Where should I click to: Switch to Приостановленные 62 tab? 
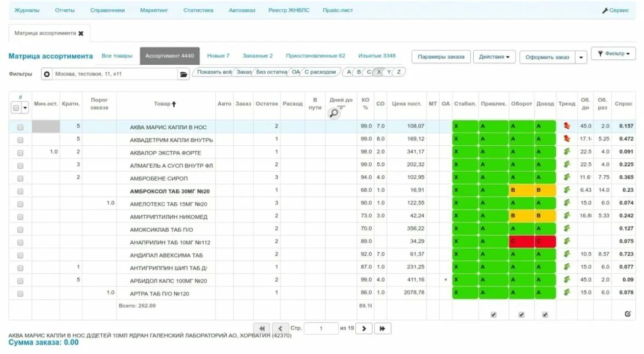(x=315, y=56)
